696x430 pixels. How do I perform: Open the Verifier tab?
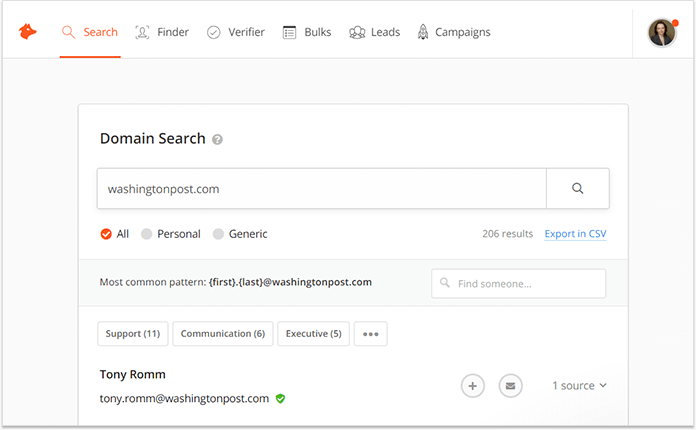click(236, 32)
